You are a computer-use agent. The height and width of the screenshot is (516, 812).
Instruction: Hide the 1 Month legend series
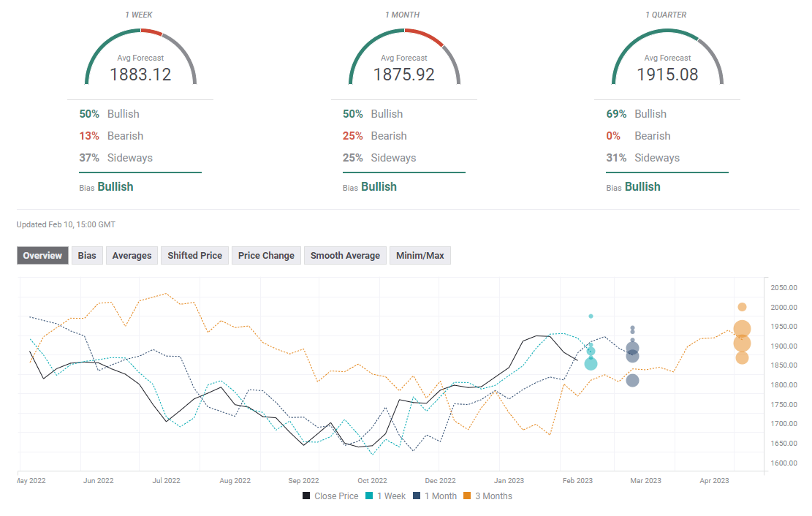pos(435,496)
